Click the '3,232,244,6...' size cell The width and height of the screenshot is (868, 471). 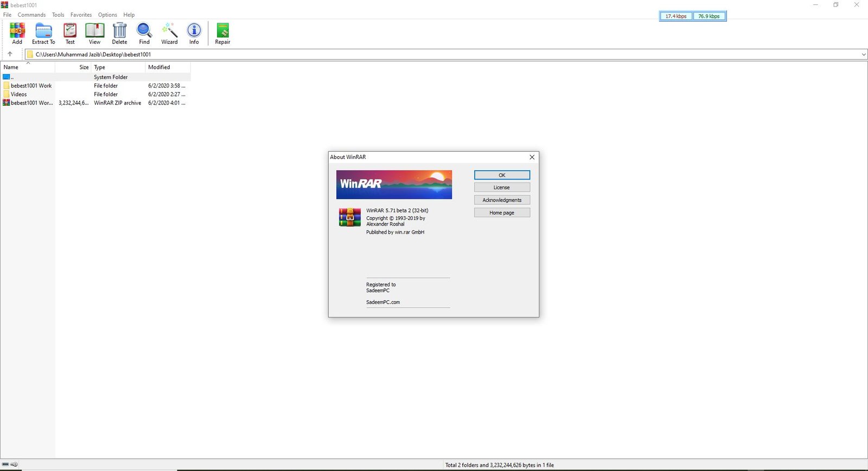[74, 103]
